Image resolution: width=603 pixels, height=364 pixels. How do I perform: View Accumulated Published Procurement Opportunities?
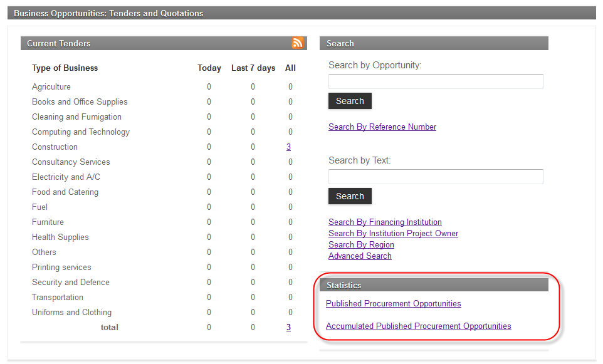tap(418, 326)
